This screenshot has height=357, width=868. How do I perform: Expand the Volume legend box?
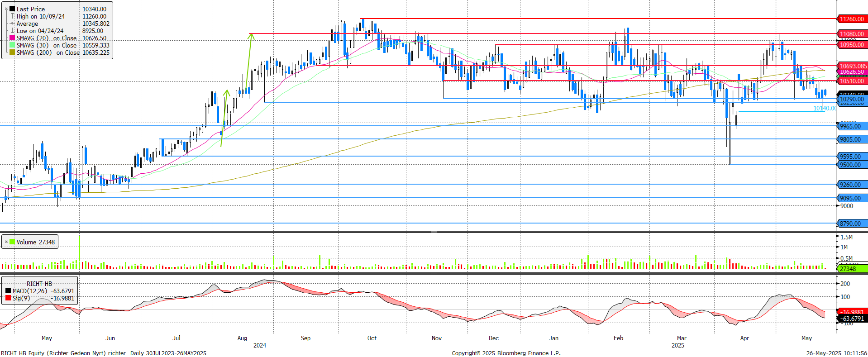point(6,242)
